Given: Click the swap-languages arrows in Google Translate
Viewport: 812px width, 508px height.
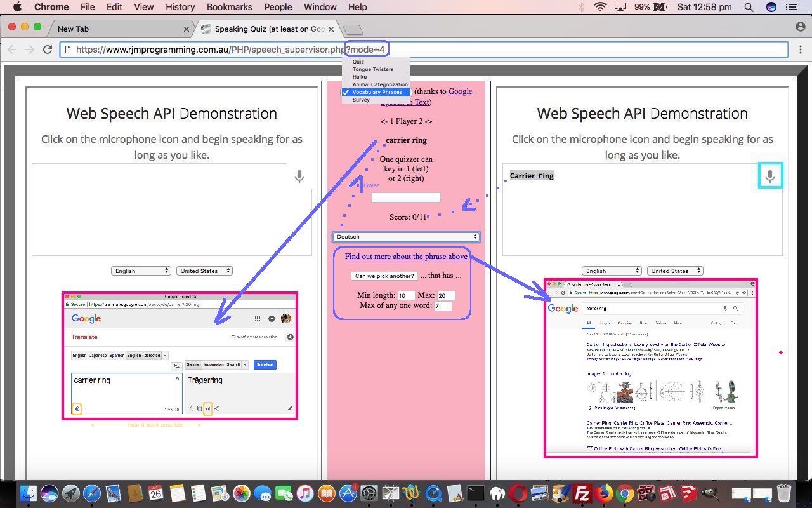Looking at the screenshot, I should point(176,366).
